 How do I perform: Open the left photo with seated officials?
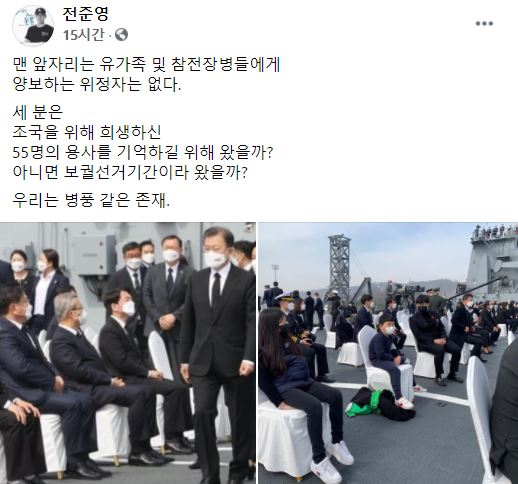(128, 353)
